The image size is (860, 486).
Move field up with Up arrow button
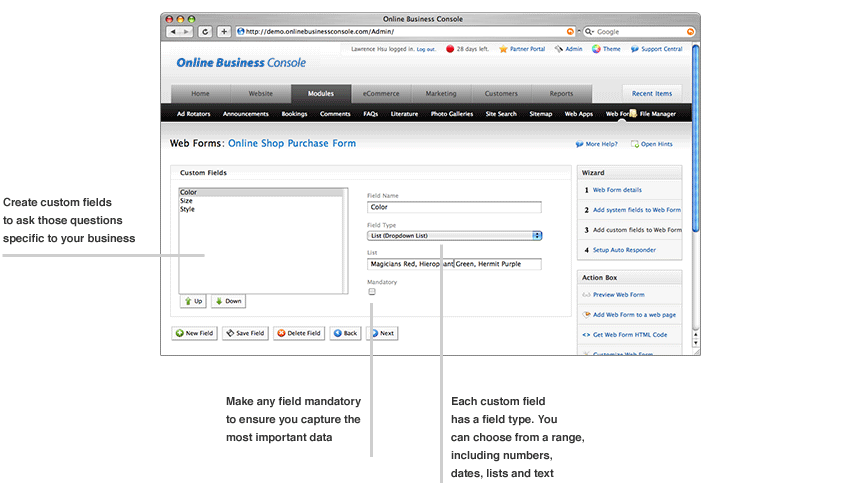click(x=193, y=301)
